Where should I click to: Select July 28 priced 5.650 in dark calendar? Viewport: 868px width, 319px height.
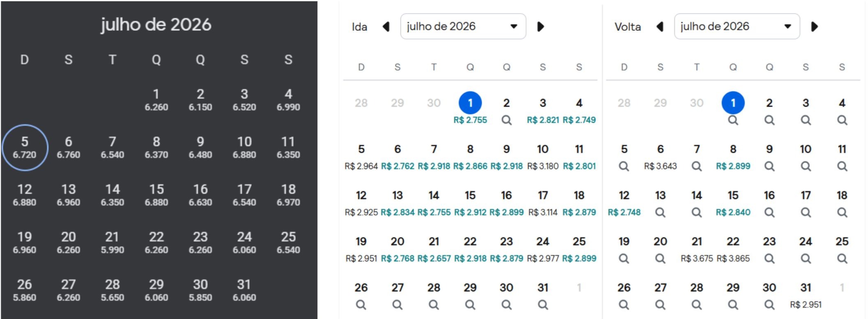pos(112,290)
